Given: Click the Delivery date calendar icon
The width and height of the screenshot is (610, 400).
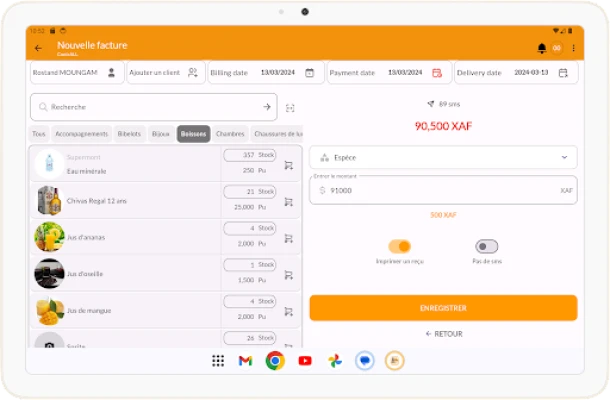Looking at the screenshot, I should click(563, 73).
